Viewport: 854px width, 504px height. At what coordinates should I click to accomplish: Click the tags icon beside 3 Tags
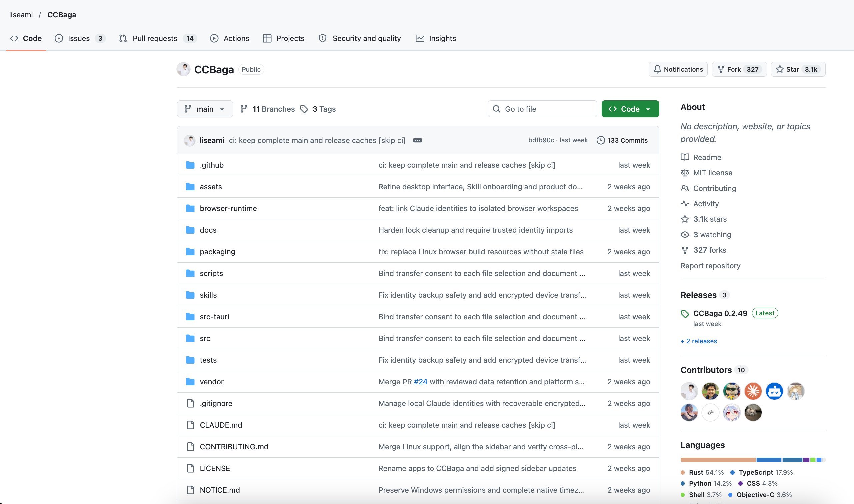click(x=304, y=109)
